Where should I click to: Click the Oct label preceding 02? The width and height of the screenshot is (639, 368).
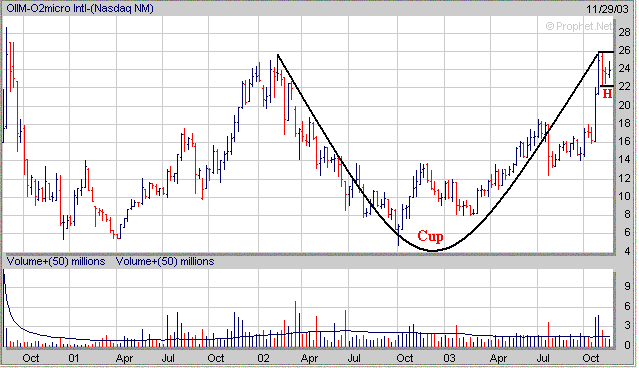216,359
